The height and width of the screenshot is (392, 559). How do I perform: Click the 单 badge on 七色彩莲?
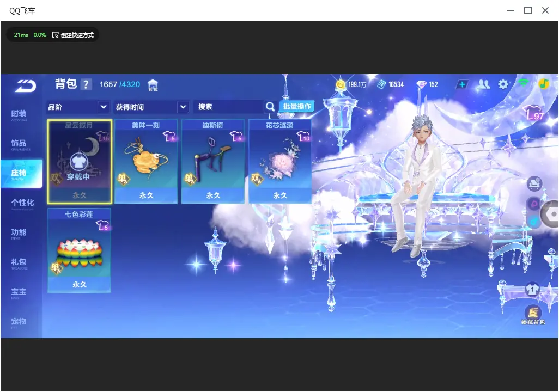[56, 267]
